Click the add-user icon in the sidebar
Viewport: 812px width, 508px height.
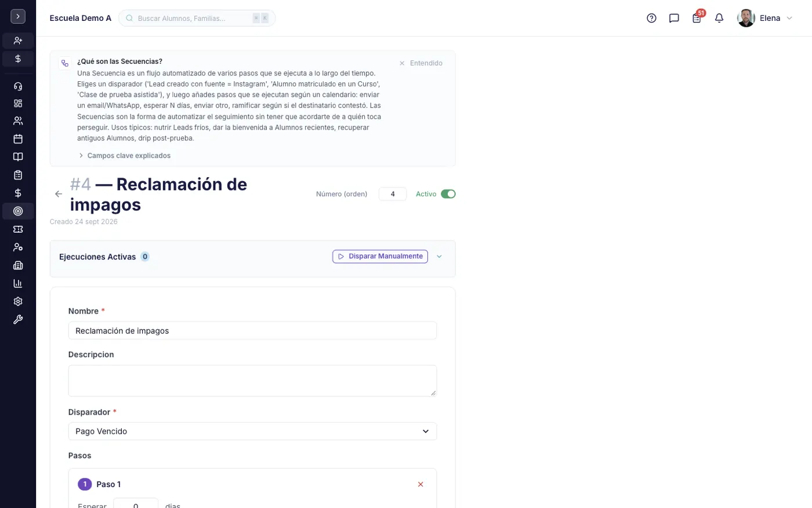(x=18, y=41)
